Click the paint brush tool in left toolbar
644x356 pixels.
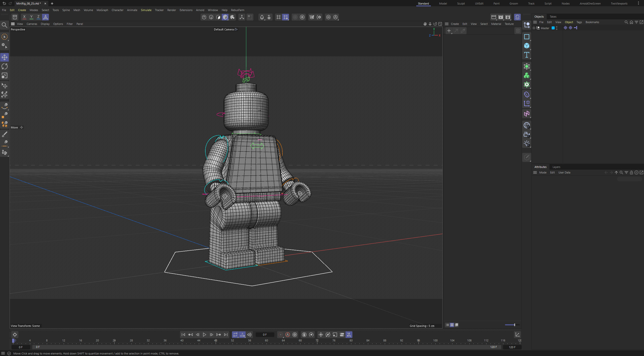click(5, 135)
